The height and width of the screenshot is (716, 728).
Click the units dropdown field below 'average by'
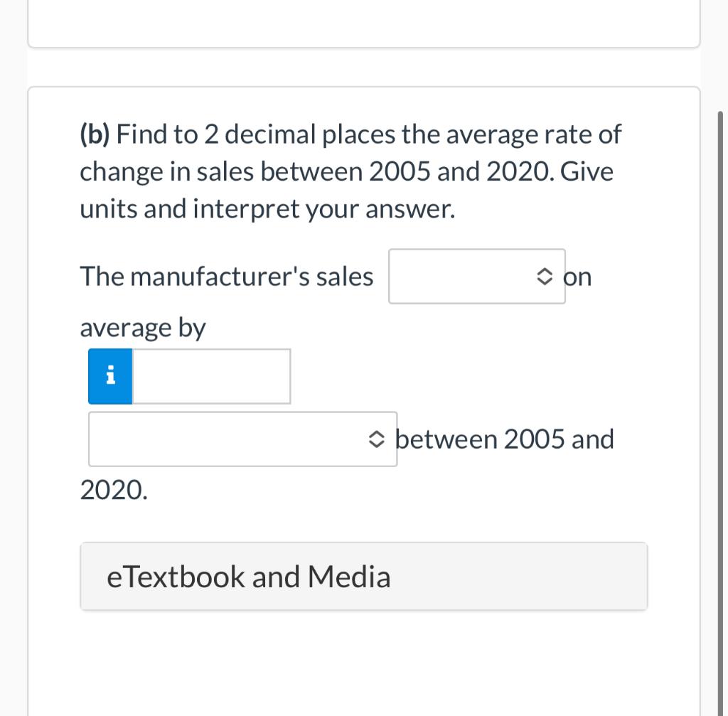click(242, 439)
